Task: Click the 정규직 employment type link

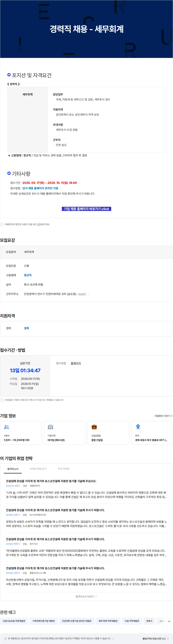Action: coord(28,275)
